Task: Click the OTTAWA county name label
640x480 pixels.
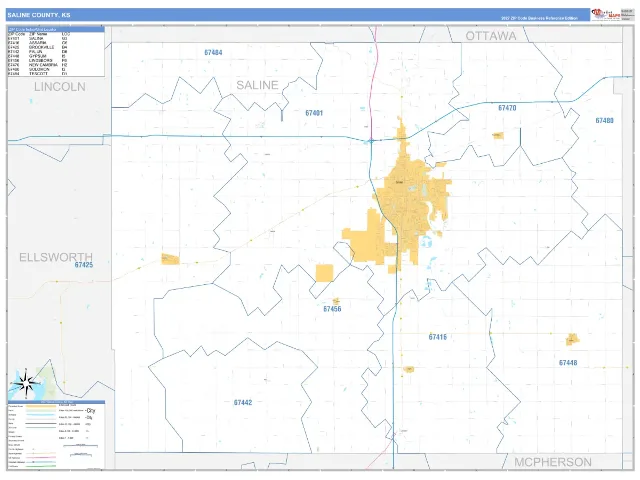Action: point(491,36)
